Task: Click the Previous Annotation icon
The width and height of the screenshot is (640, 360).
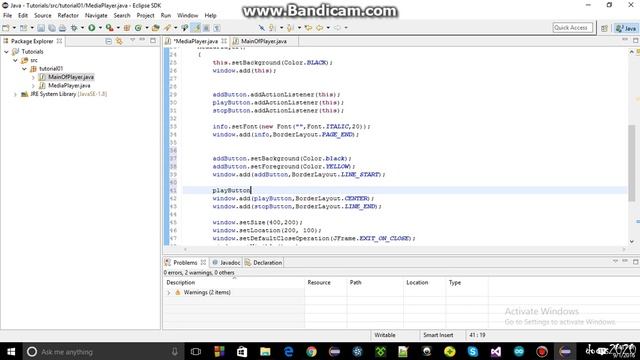Action: pos(290,28)
